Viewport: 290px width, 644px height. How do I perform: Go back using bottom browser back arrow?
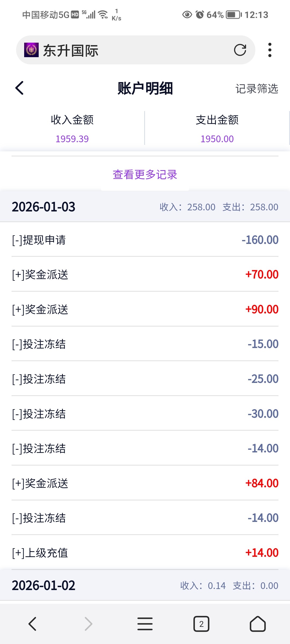coord(32,624)
